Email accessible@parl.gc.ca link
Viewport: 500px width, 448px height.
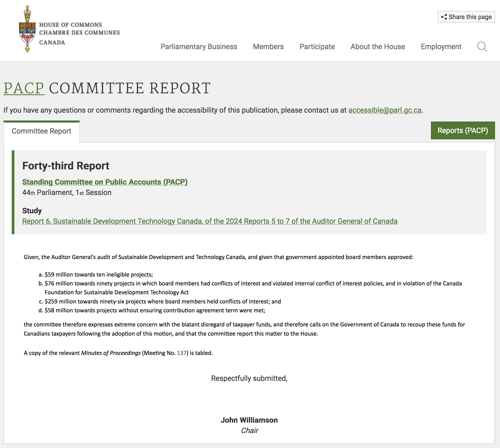(385, 110)
